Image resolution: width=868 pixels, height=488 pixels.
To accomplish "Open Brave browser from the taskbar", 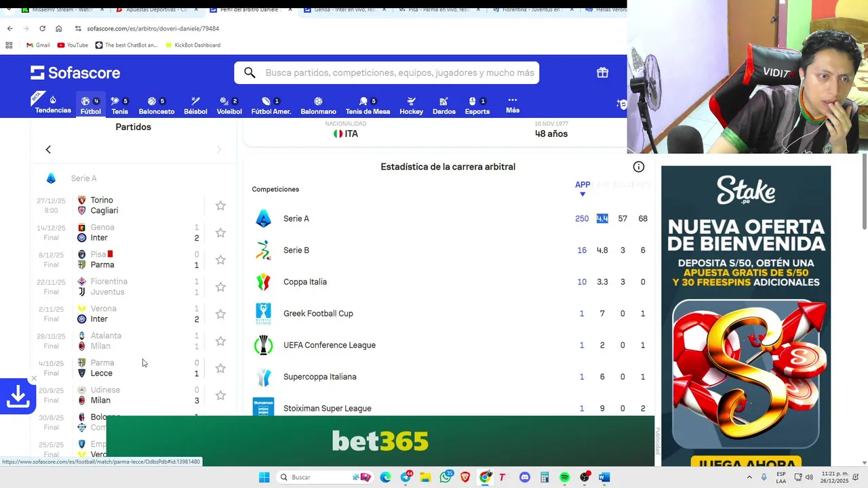I will pyautogui.click(x=465, y=477).
